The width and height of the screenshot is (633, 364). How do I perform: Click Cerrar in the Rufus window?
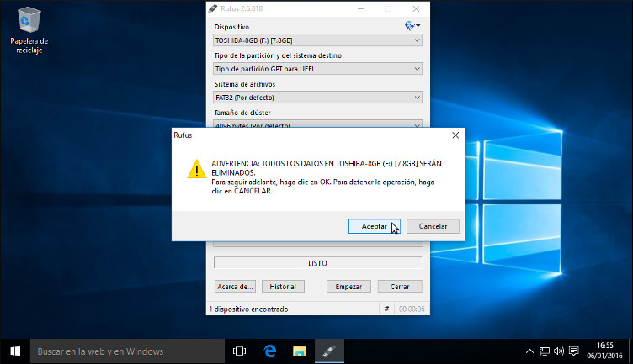[x=400, y=287]
